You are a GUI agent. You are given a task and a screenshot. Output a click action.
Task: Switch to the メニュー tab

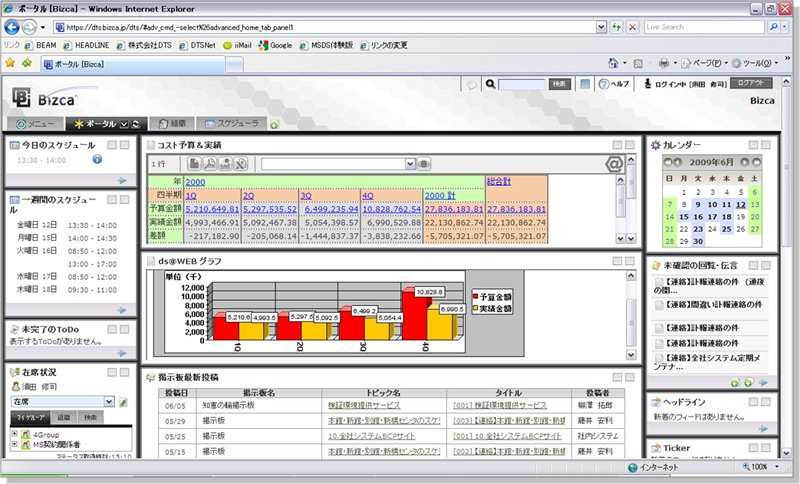tap(35, 124)
